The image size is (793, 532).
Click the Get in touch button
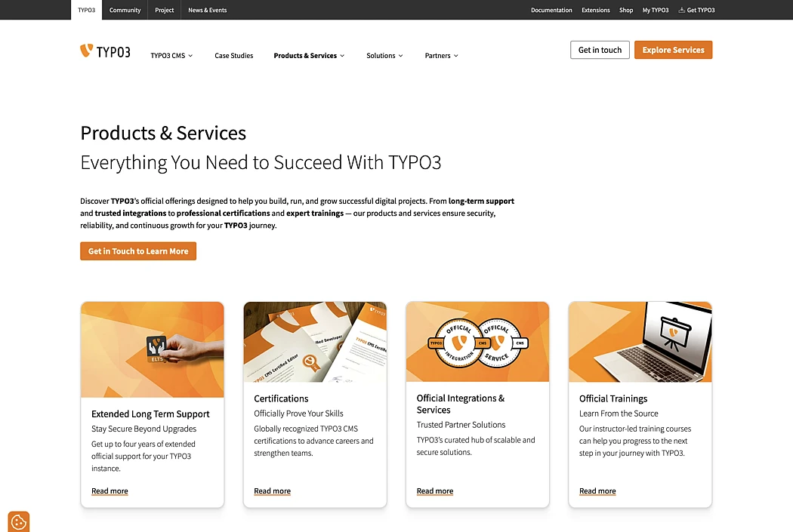pyautogui.click(x=600, y=50)
